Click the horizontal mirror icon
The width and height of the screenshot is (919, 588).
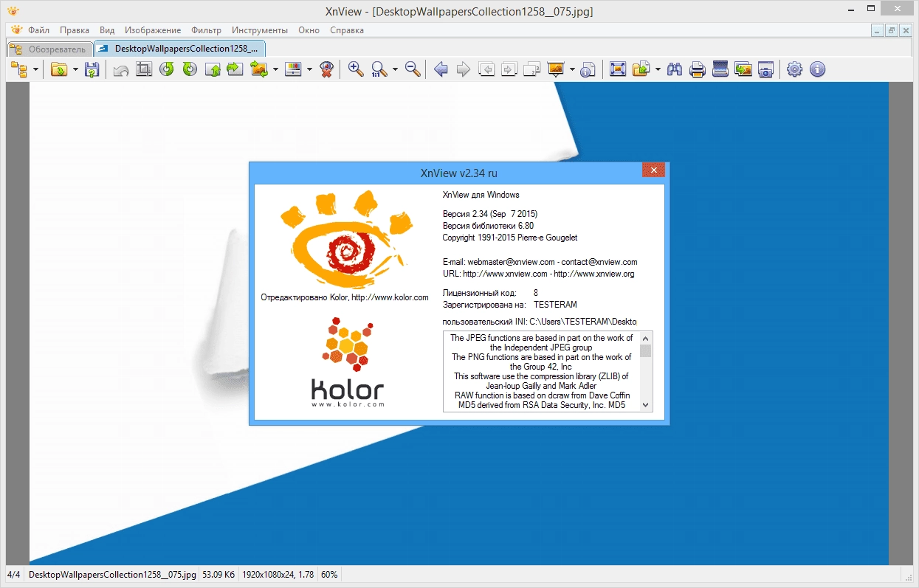pos(235,69)
